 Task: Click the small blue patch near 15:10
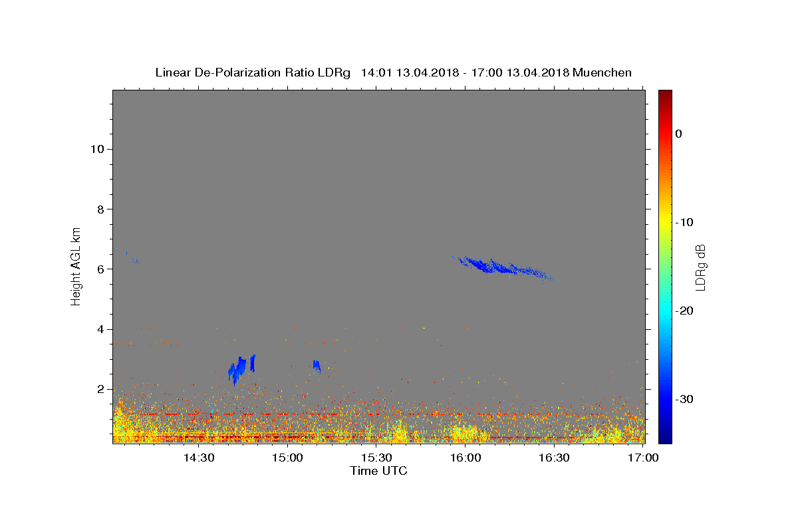coord(317,365)
